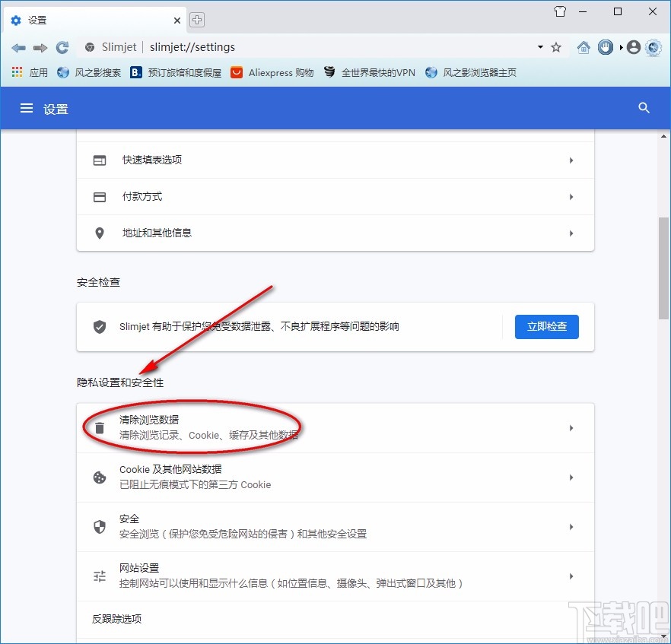The height and width of the screenshot is (644, 671).
Task: Click the sliders icon beside 网站设置
Action: [x=99, y=576]
